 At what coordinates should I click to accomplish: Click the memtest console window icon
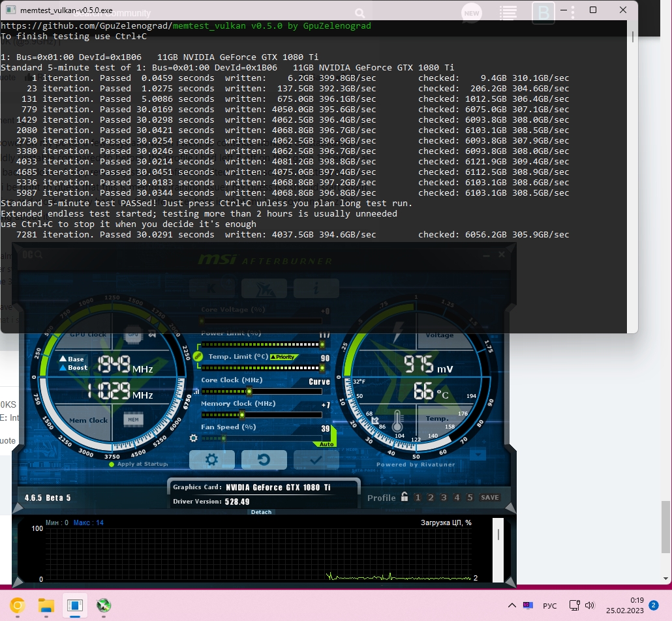coord(11,10)
